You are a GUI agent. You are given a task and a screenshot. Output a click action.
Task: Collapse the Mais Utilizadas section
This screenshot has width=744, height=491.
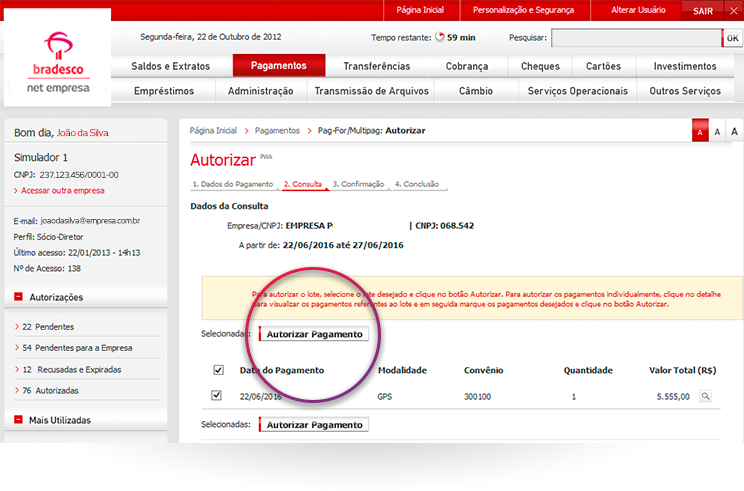pyautogui.click(x=19, y=420)
